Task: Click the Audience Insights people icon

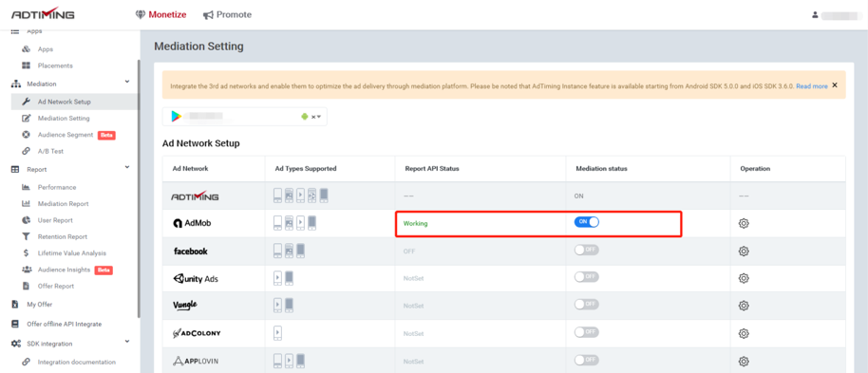Action: [26, 270]
